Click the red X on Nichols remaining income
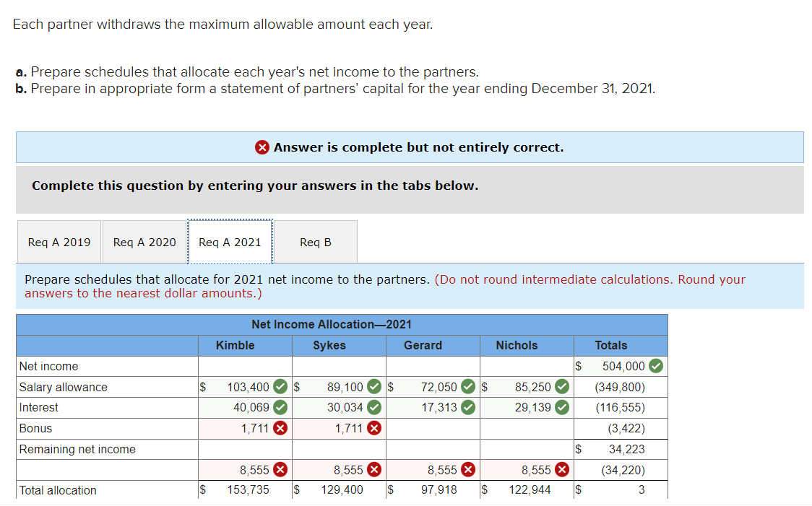 (561, 470)
